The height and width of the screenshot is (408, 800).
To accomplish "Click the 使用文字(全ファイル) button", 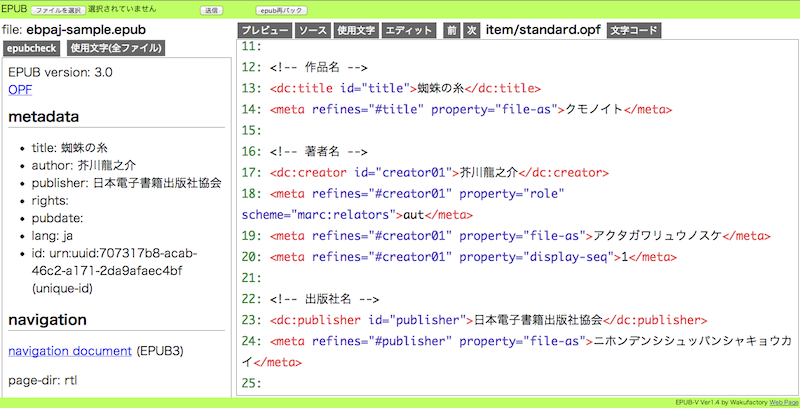I will point(116,48).
